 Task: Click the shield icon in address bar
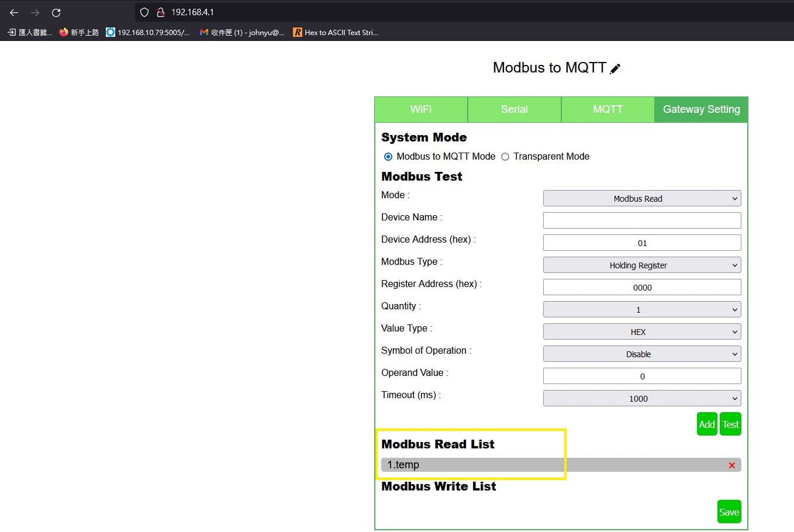[144, 12]
